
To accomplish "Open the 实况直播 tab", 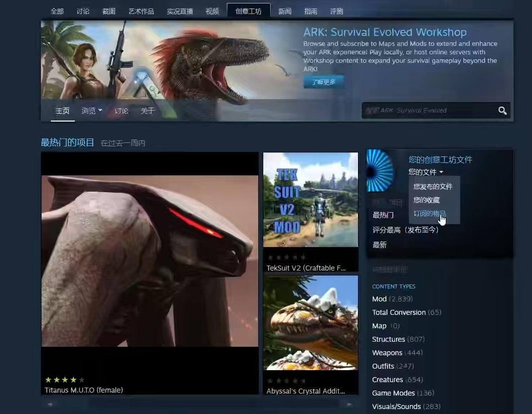I will tap(179, 11).
